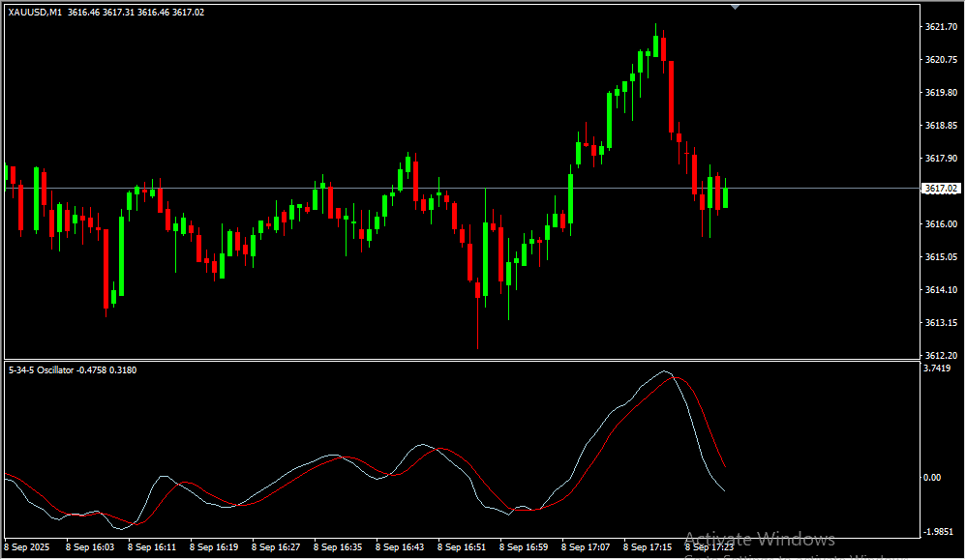Click the current price label 3617.02
This screenshot has width=966, height=560.
941,189
